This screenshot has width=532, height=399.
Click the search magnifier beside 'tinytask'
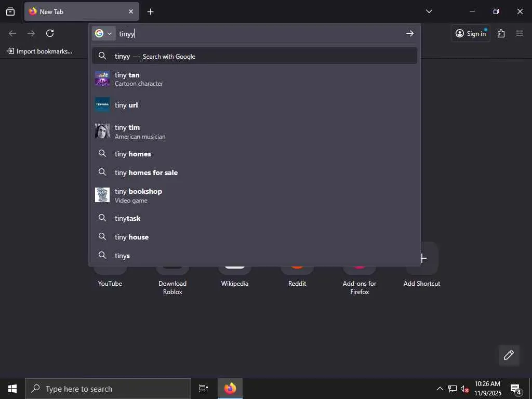[102, 218]
